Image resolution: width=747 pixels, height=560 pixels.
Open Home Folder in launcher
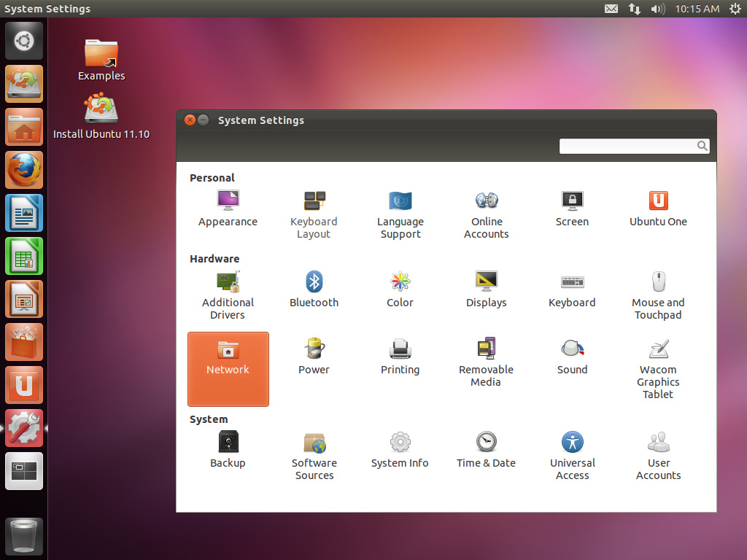(x=24, y=127)
